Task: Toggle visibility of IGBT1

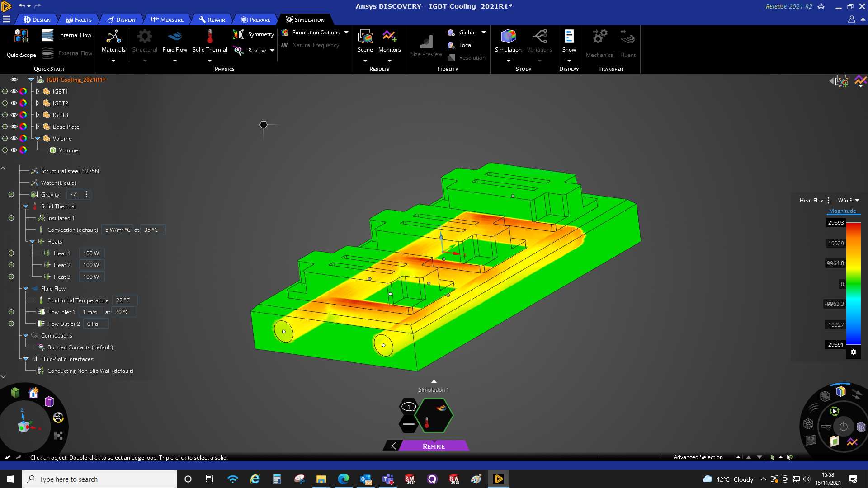Action: [x=14, y=91]
